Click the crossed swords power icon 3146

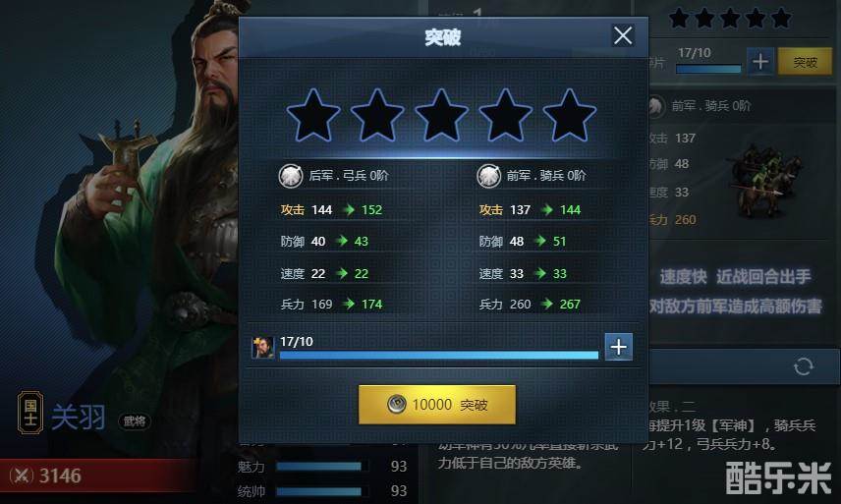click(22, 476)
